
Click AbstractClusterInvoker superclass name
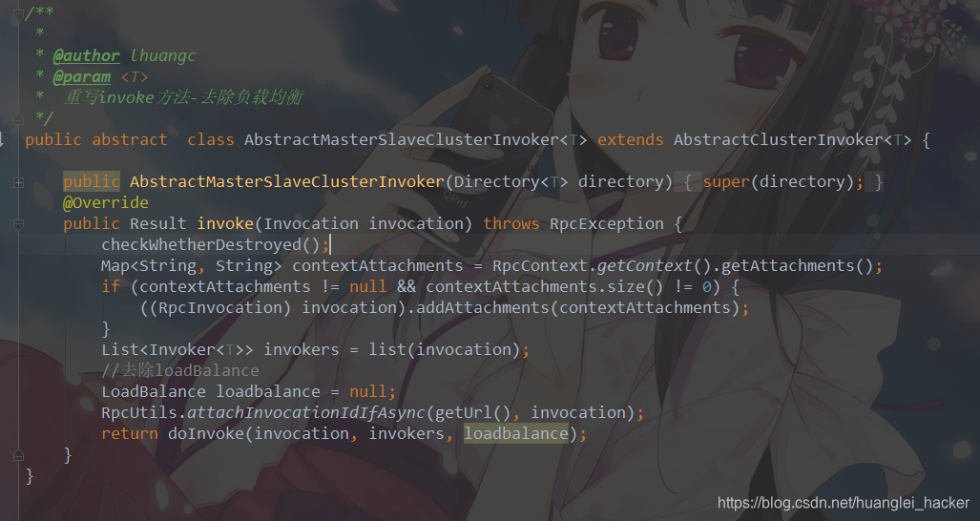(779, 140)
